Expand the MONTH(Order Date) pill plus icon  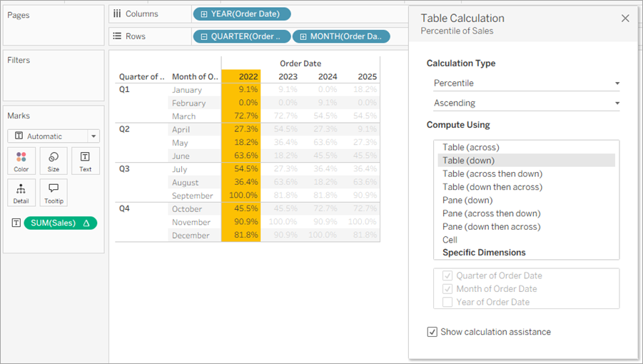(303, 37)
